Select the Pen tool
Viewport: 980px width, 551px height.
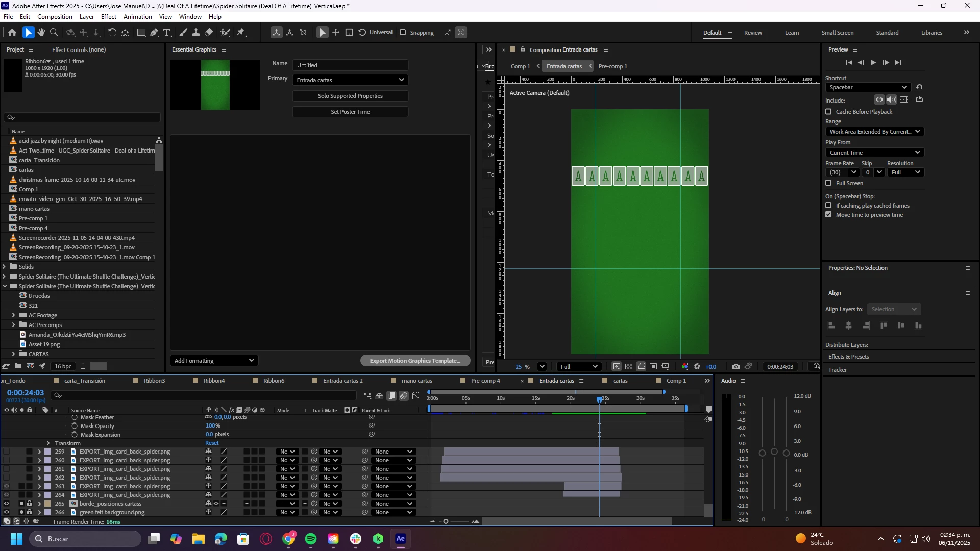[x=154, y=32]
